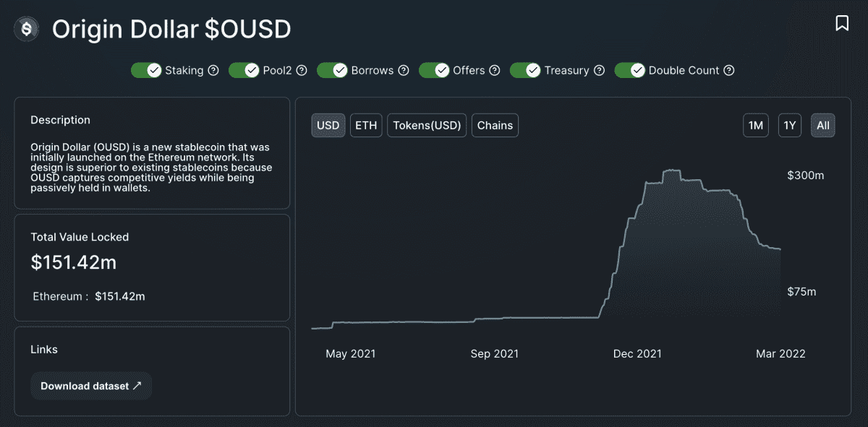Viewport: 868px width, 427px height.
Task: Click the peak of the TVL chart line
Action: pos(671,170)
